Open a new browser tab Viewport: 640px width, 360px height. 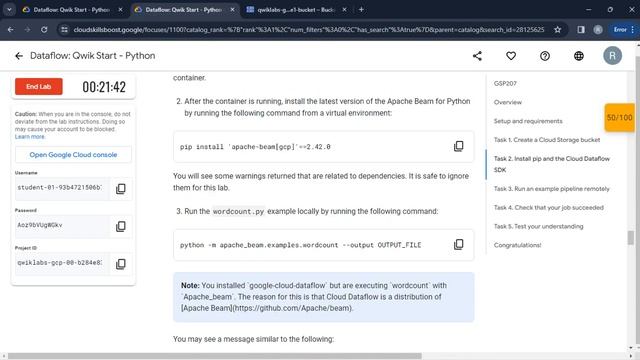(x=361, y=9)
